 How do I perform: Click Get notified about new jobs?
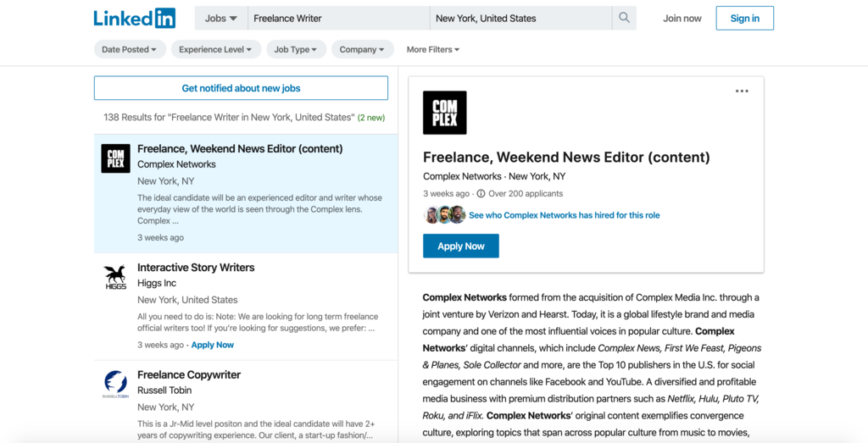click(241, 88)
